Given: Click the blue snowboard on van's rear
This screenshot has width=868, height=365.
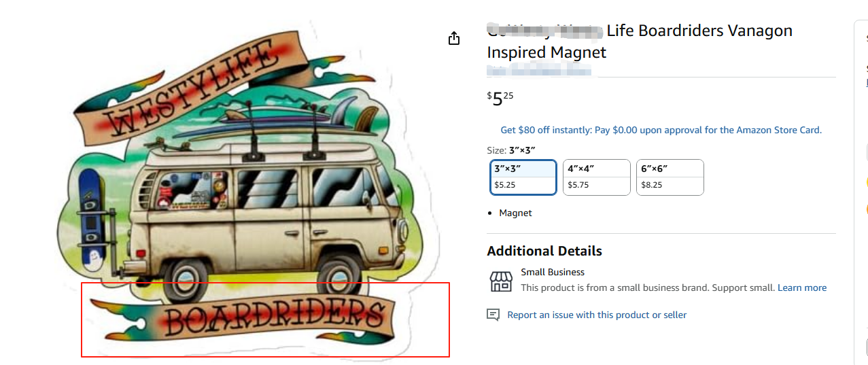Looking at the screenshot, I should pyautogui.click(x=90, y=219).
